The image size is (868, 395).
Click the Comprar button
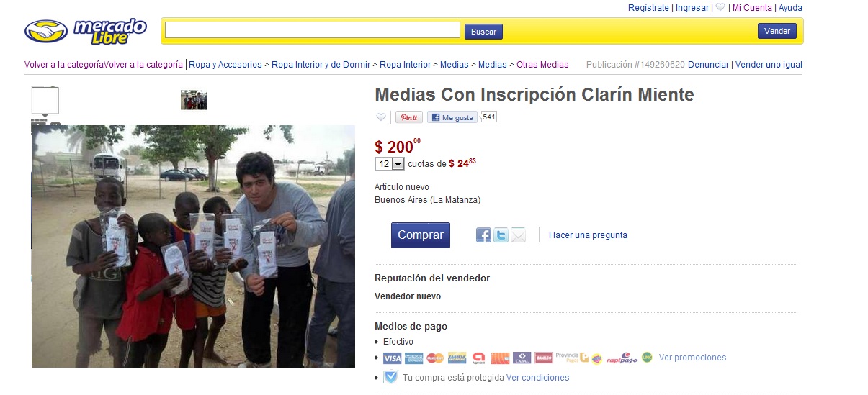point(421,235)
